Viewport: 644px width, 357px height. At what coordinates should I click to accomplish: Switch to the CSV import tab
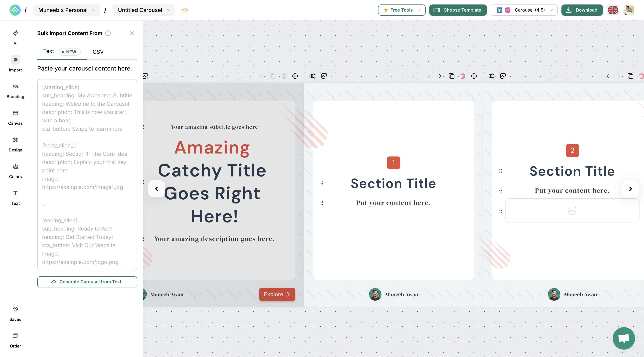(98, 52)
